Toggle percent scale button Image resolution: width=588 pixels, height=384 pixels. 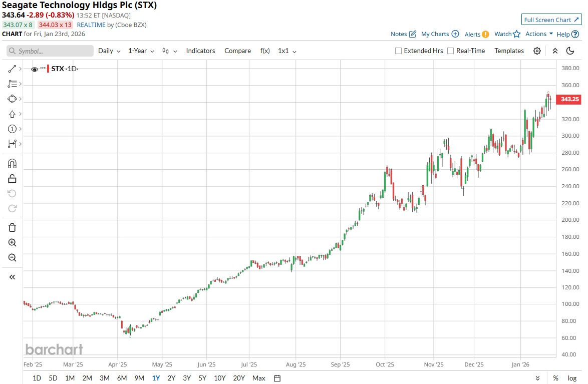pyautogui.click(x=555, y=378)
